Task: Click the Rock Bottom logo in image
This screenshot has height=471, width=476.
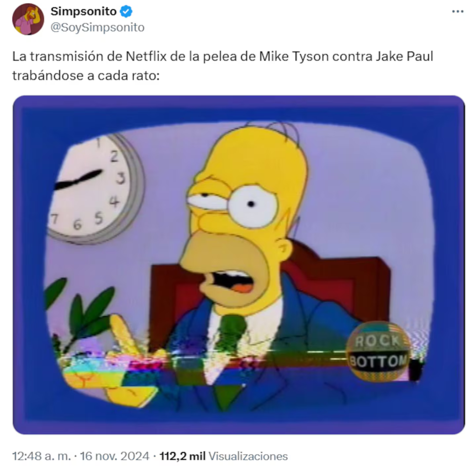Action: click(x=378, y=351)
